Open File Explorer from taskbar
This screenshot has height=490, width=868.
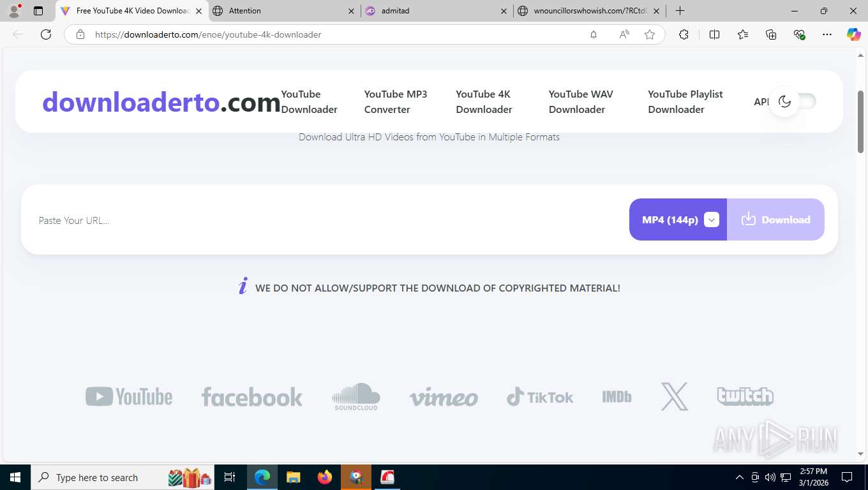pos(293,477)
